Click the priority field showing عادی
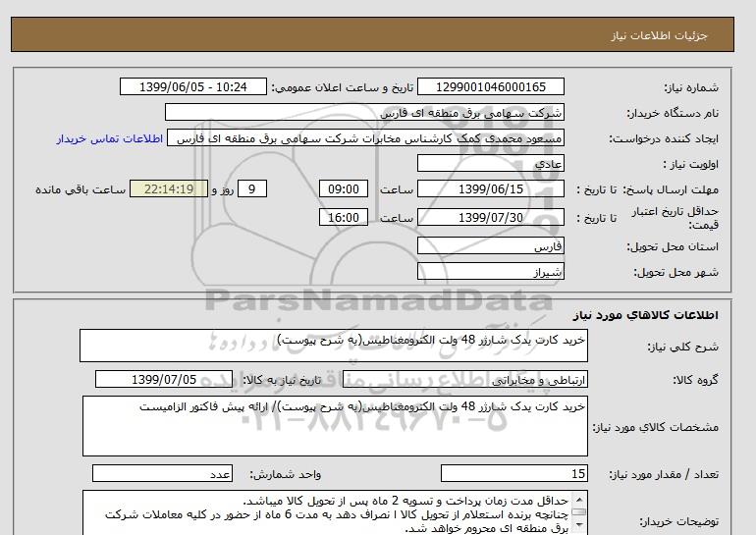Viewport: 756px width, 535px height. pos(490,163)
